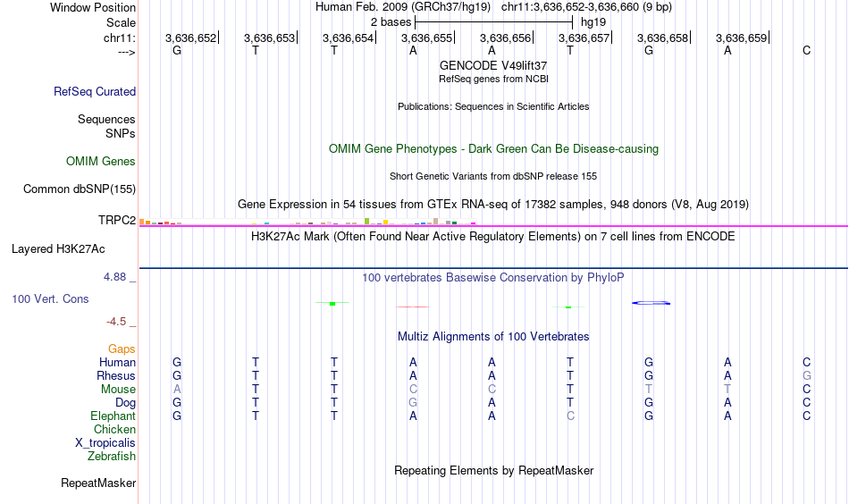
Task: Select the X_tropicalis species row label
Action: pos(105,443)
